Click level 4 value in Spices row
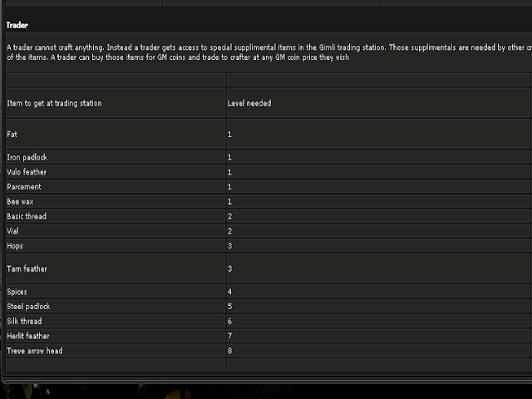The image size is (532, 399). click(x=229, y=292)
